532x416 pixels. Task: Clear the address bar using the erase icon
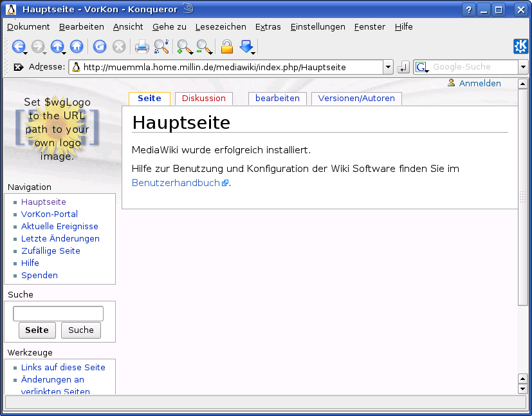[18, 67]
